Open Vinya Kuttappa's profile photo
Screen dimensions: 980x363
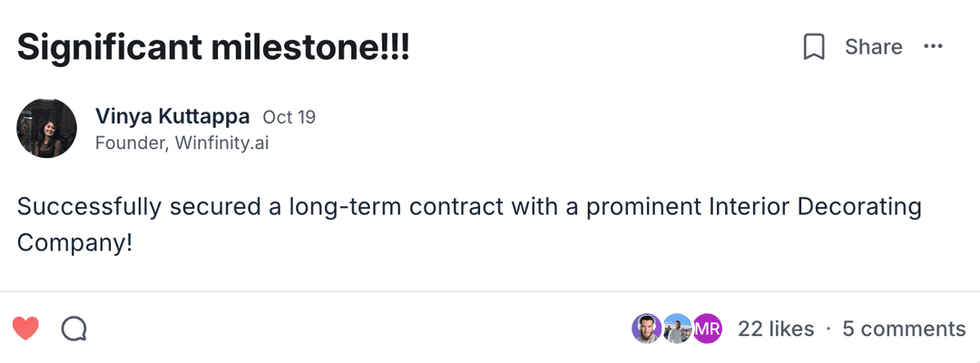46,129
